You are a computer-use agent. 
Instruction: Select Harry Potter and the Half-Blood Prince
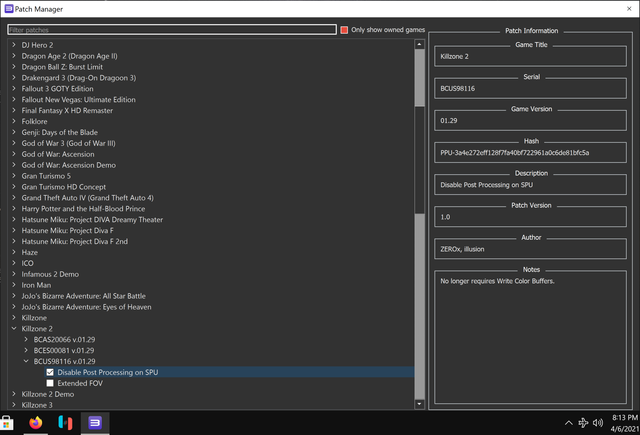pyautogui.click(x=83, y=209)
